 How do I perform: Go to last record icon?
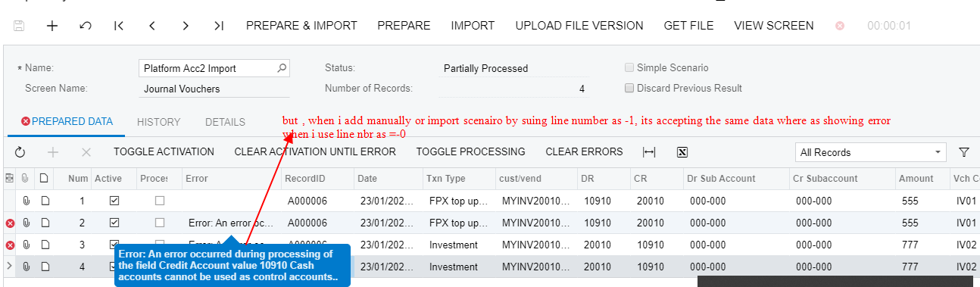pyautogui.click(x=219, y=26)
